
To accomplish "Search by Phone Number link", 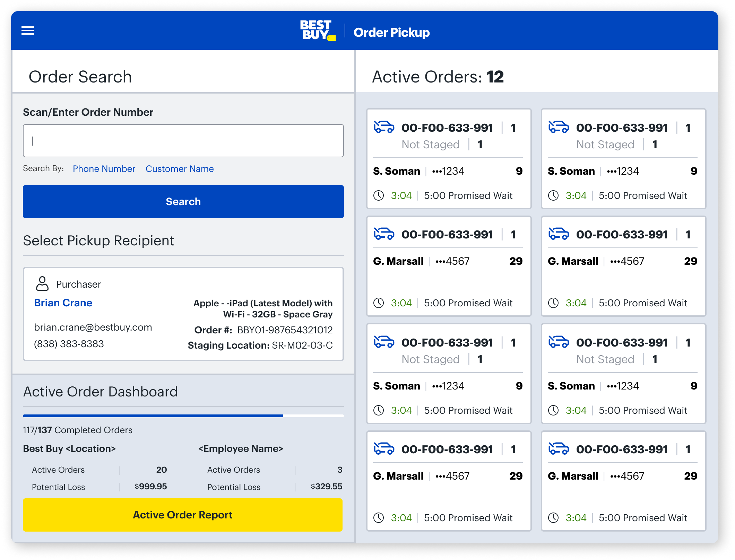I will pyautogui.click(x=104, y=169).
